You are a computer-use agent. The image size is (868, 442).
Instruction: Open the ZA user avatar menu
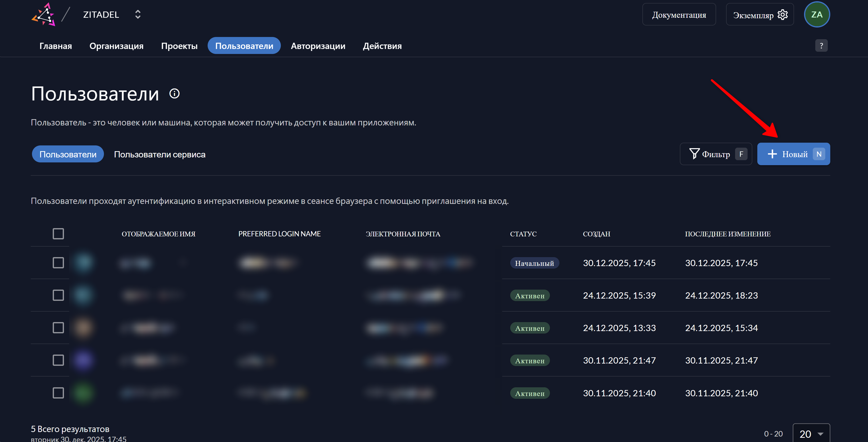817,14
